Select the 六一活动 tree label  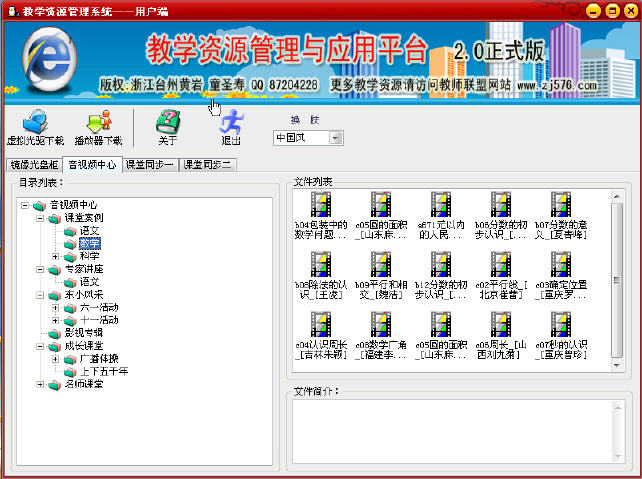tap(99, 308)
